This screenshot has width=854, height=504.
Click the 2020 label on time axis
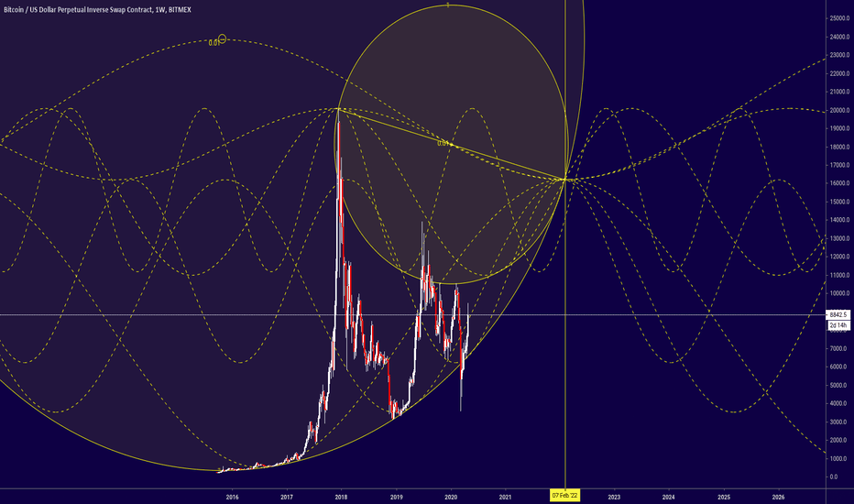point(451,497)
